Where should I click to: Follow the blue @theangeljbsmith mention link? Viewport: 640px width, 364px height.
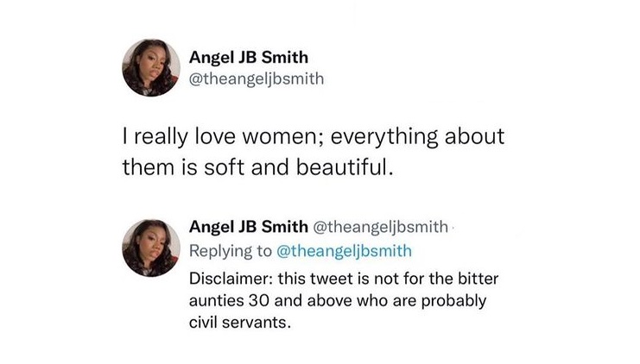point(344,251)
